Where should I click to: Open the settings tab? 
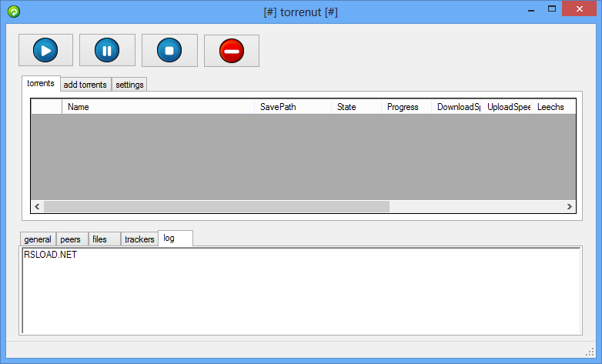129,85
